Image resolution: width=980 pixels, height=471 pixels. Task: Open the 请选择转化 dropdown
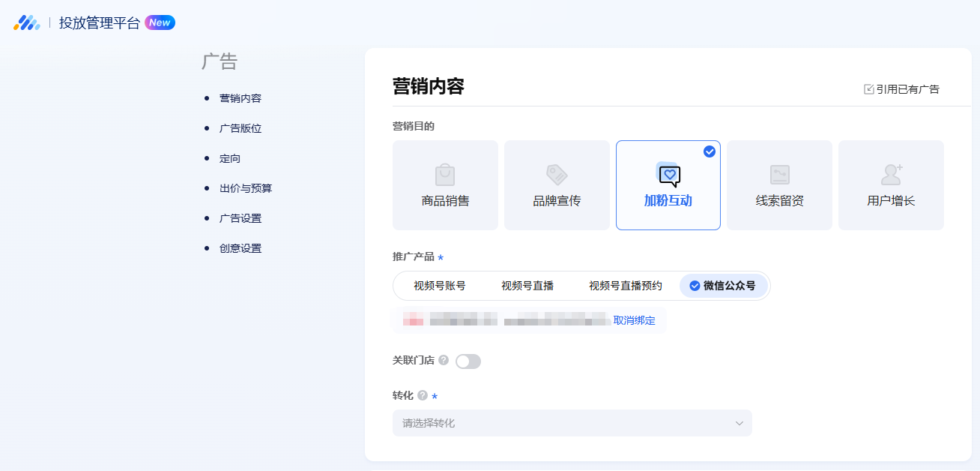[x=562, y=423]
